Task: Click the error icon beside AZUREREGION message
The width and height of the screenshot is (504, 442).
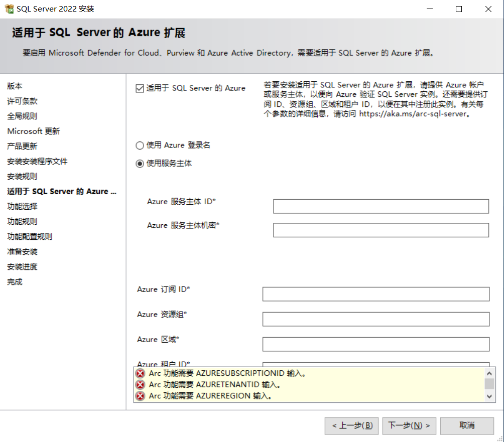Action: [140, 396]
